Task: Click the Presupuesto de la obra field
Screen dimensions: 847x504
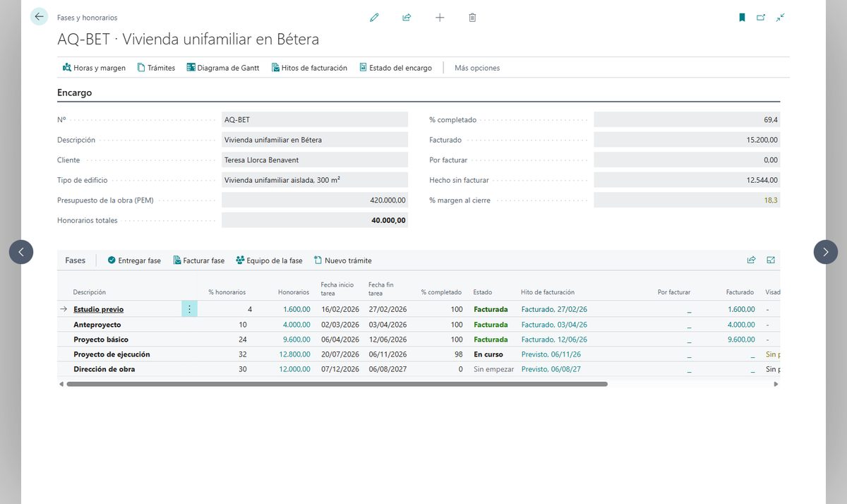Action: (x=315, y=200)
